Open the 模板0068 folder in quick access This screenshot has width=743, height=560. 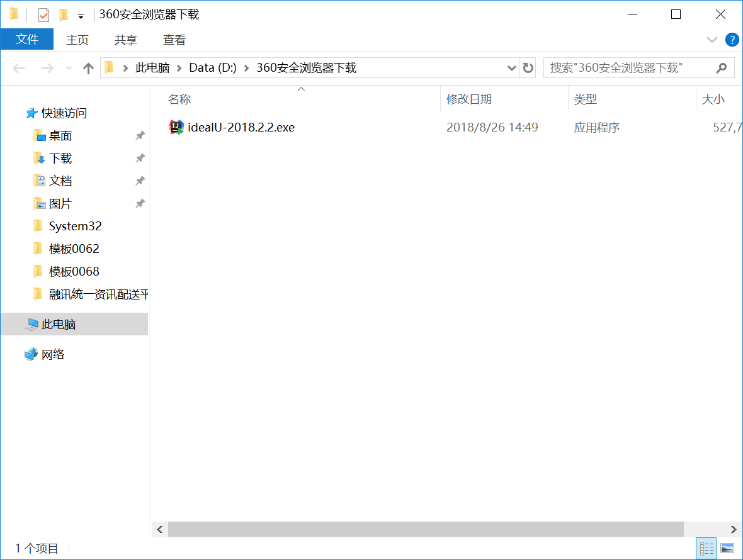pyautogui.click(x=74, y=272)
